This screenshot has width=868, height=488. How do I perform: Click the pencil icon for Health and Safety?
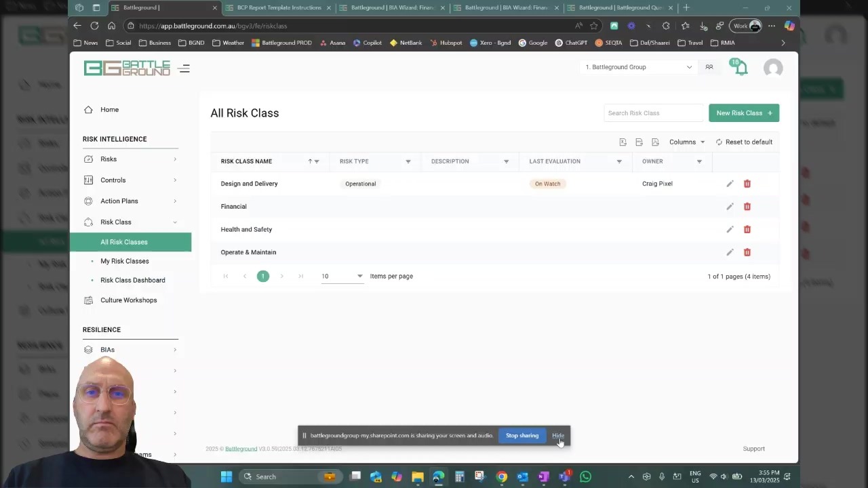point(730,230)
